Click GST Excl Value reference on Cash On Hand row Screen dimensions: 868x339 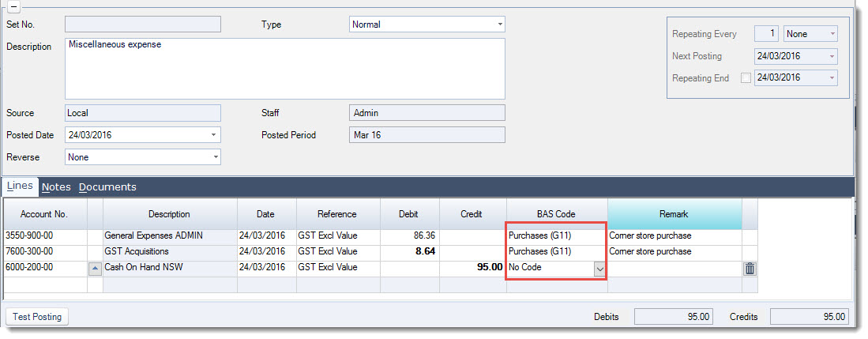coord(338,268)
